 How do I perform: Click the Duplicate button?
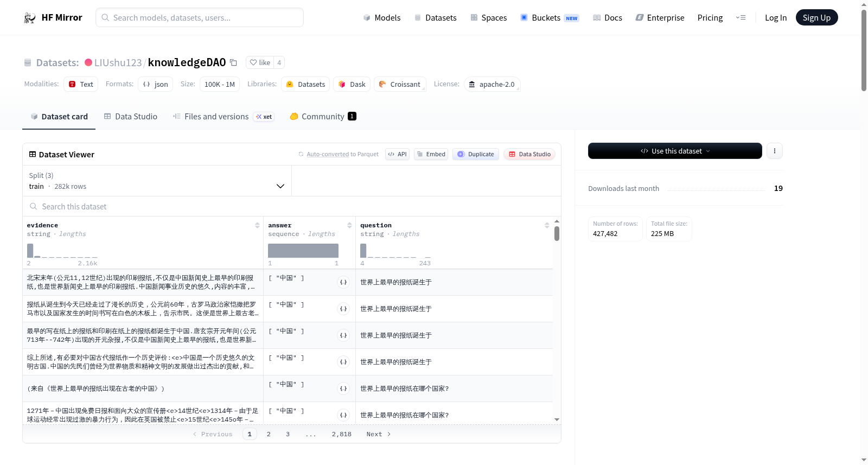tap(476, 154)
